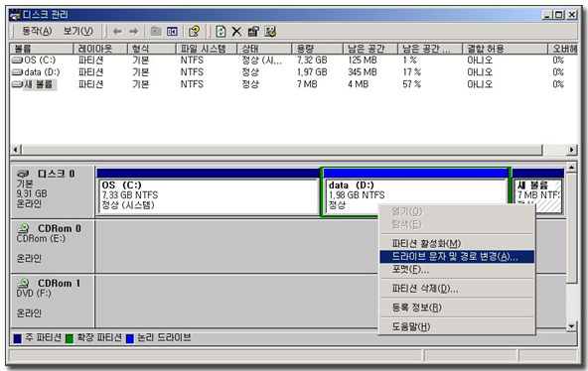The height and width of the screenshot is (371, 588).
Task: Click the 57 % free percentage cell
Action: (x=412, y=84)
